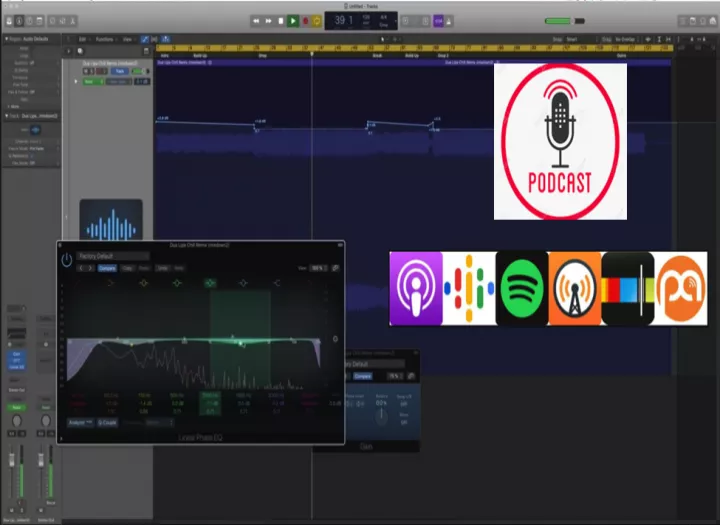Click the large audio waveform track icon
The width and height of the screenshot is (720, 525).
pyautogui.click(x=111, y=220)
